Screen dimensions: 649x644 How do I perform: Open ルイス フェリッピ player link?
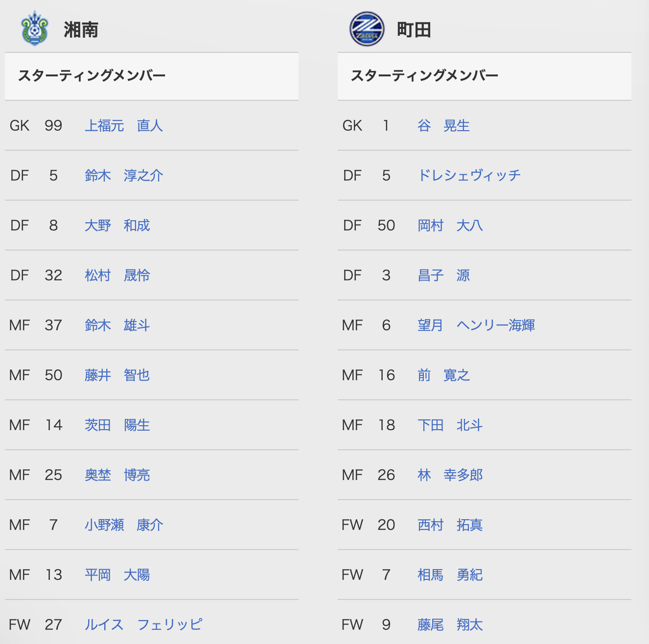[x=143, y=625]
